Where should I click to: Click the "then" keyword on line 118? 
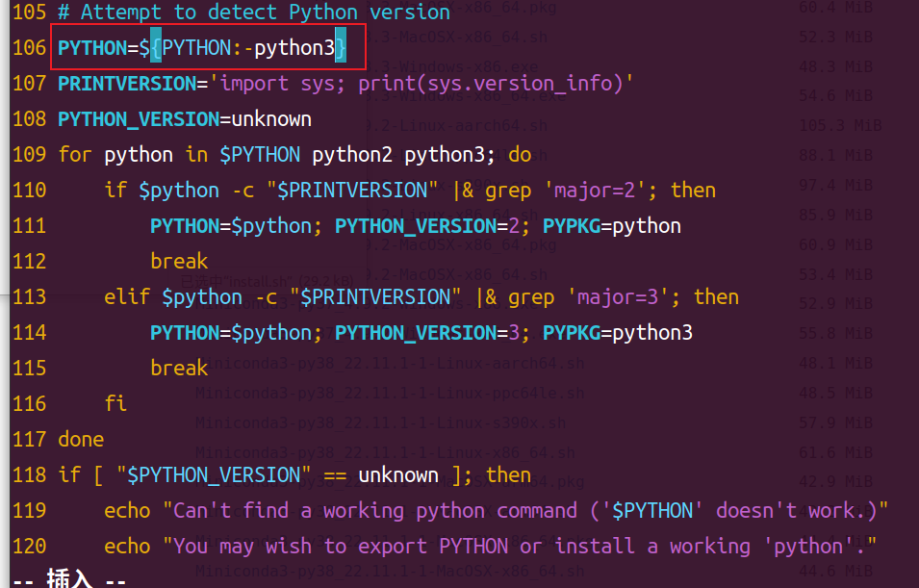click(508, 474)
